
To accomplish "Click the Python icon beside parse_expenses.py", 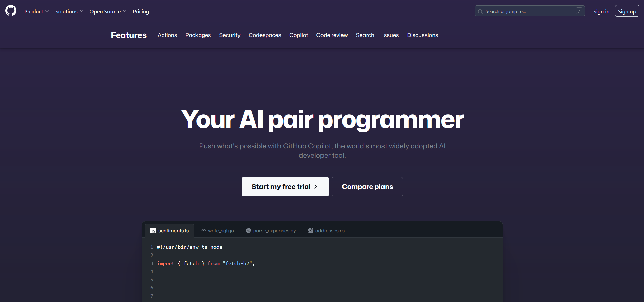I will (x=248, y=231).
